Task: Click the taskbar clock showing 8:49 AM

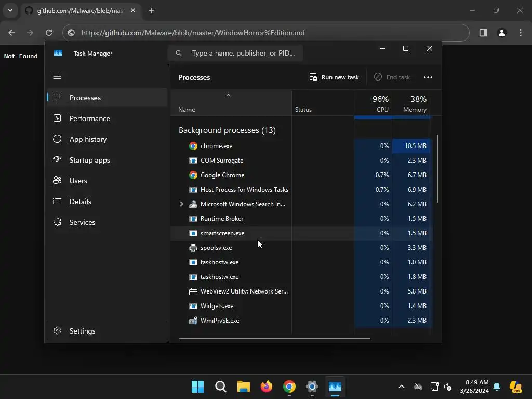Action: [474, 387]
